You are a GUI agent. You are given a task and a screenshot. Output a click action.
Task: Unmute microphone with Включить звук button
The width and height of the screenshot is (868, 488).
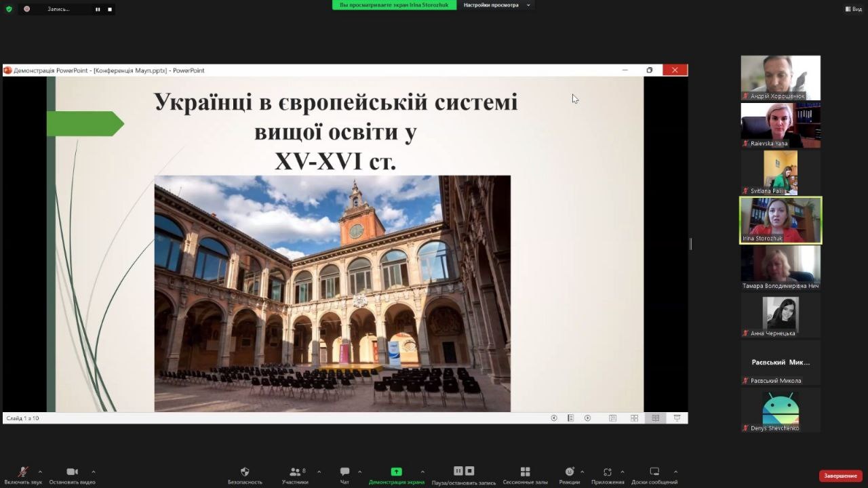[x=23, y=472]
